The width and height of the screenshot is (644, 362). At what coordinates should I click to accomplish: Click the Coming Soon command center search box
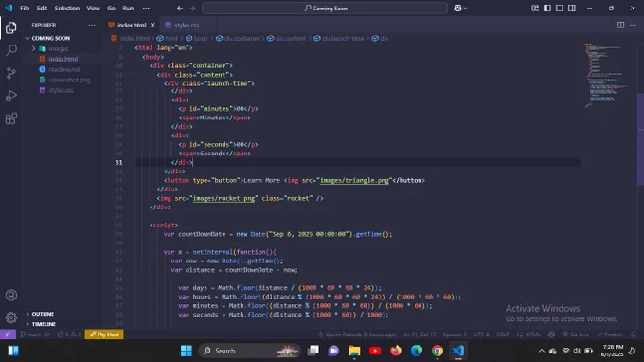tap(325, 8)
